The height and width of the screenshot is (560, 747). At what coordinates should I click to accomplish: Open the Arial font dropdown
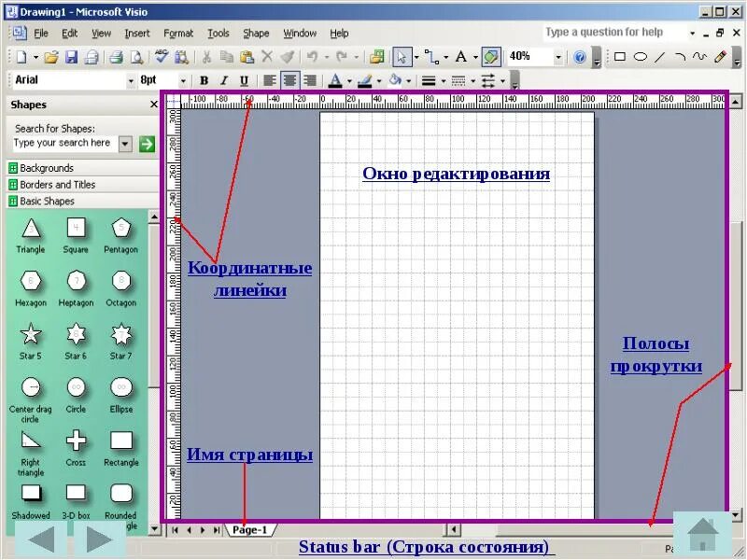point(131,81)
